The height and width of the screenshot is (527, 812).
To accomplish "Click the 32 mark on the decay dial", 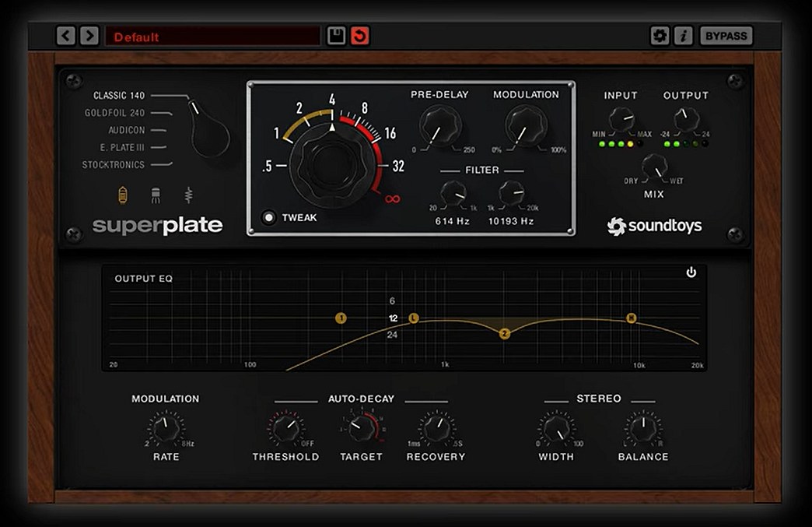I will (x=397, y=166).
